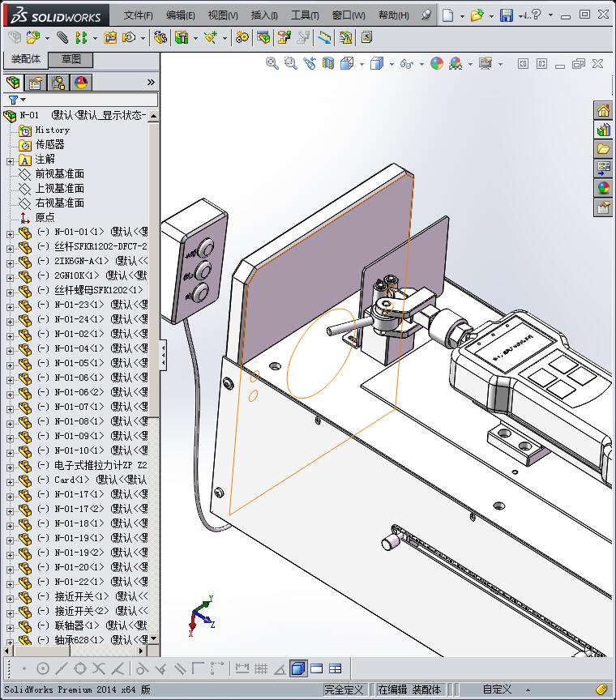Open the 文件(F) menu

click(x=138, y=15)
